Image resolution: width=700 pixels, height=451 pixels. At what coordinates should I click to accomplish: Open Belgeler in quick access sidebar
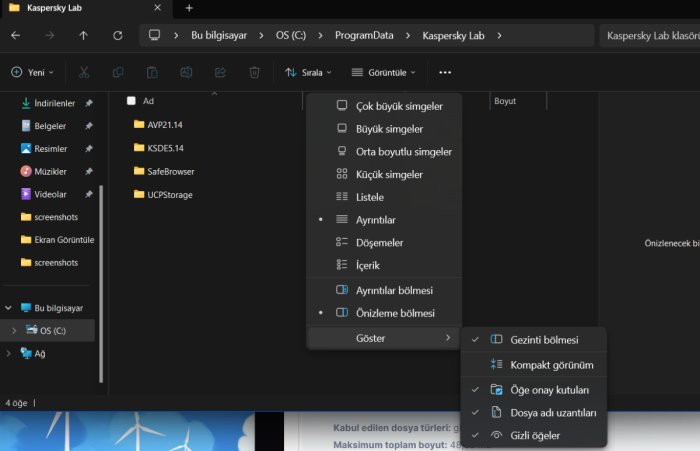[x=50, y=126]
